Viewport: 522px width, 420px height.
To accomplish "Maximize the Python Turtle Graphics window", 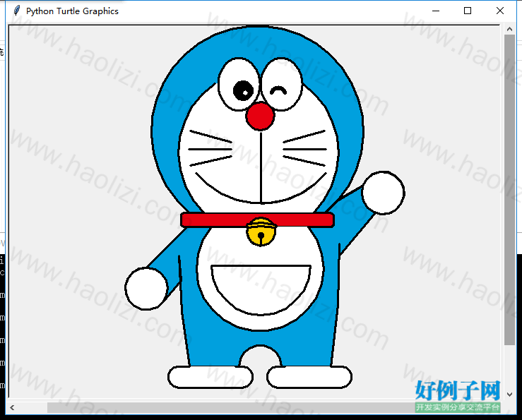I will 468,11.
